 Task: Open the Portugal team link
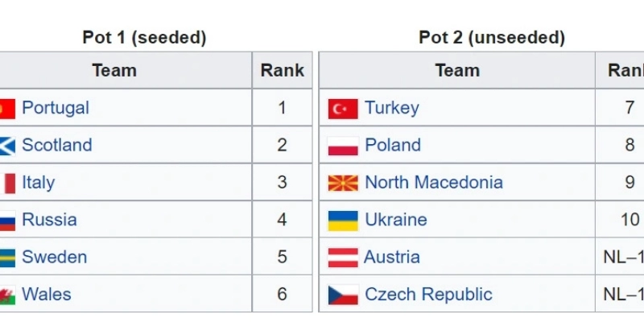point(56,108)
